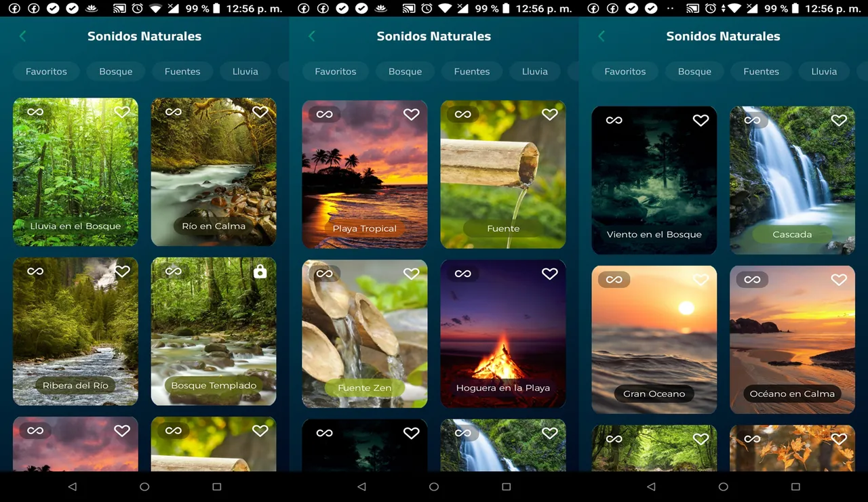
Task: Select Lluvia tab above the Cascada card
Action: coord(825,71)
